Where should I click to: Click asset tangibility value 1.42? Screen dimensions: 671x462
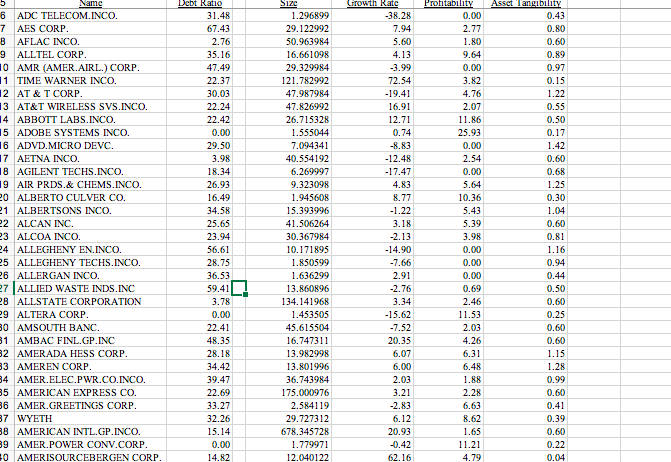click(x=556, y=145)
